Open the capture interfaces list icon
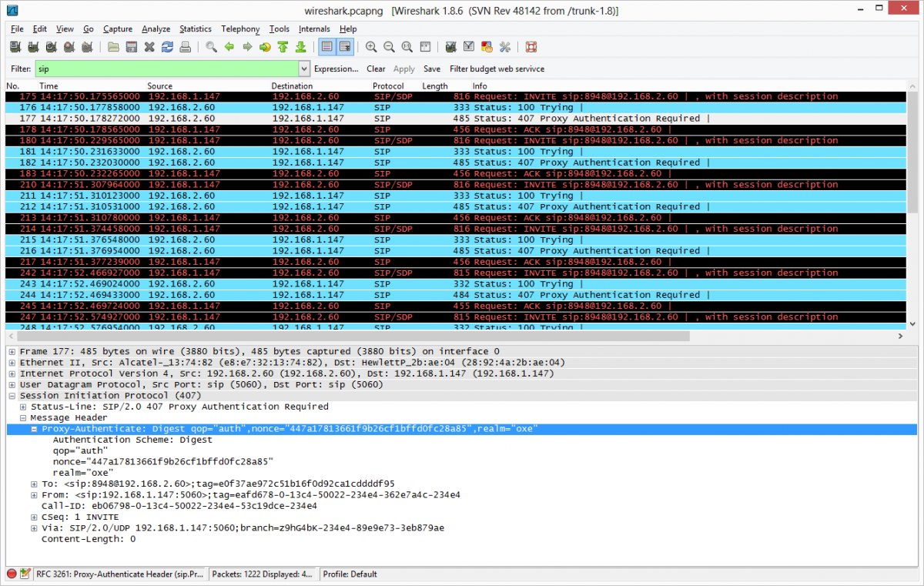 pos(14,47)
